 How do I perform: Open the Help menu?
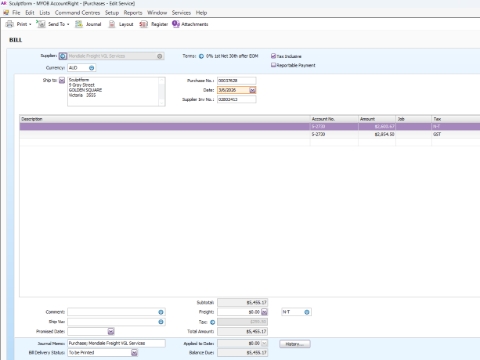point(201,13)
